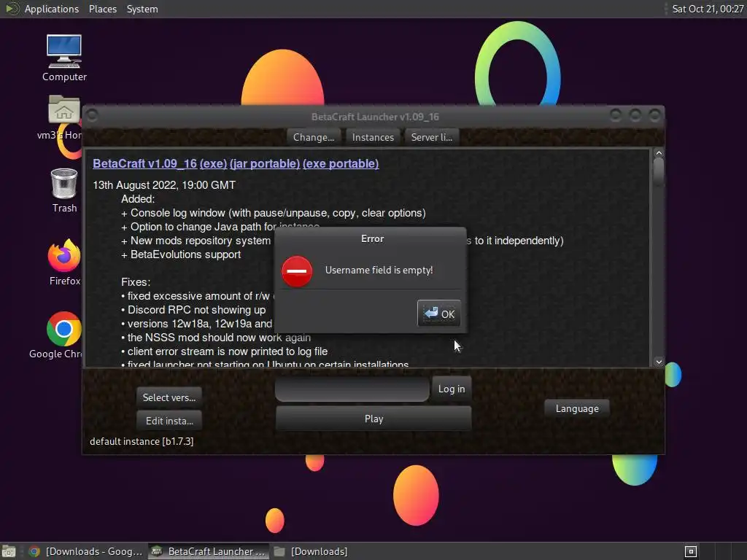This screenshot has width=747, height=560.
Task: Open the Language button
Action: coord(577,408)
